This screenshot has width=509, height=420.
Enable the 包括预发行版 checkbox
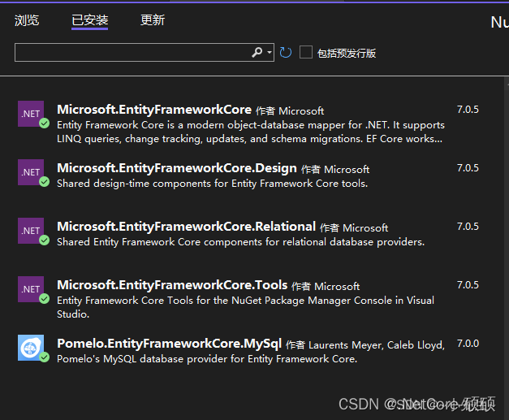click(x=306, y=52)
